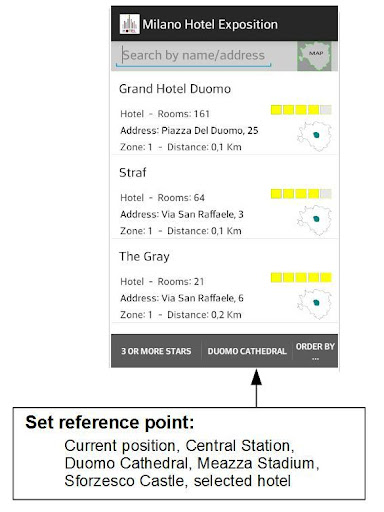This screenshot has height=512, width=384.
Task: Open the DUOMO CATHEDRAL reference point selector
Action: point(247,351)
